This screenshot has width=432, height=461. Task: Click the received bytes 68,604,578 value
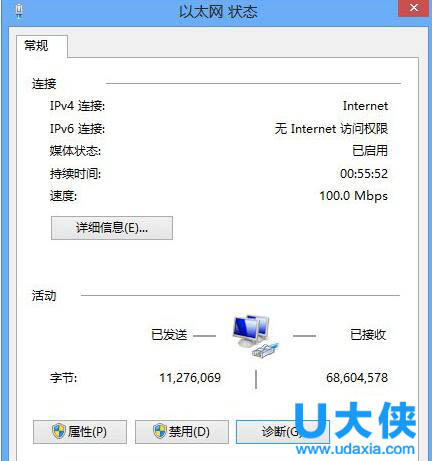coord(357,378)
